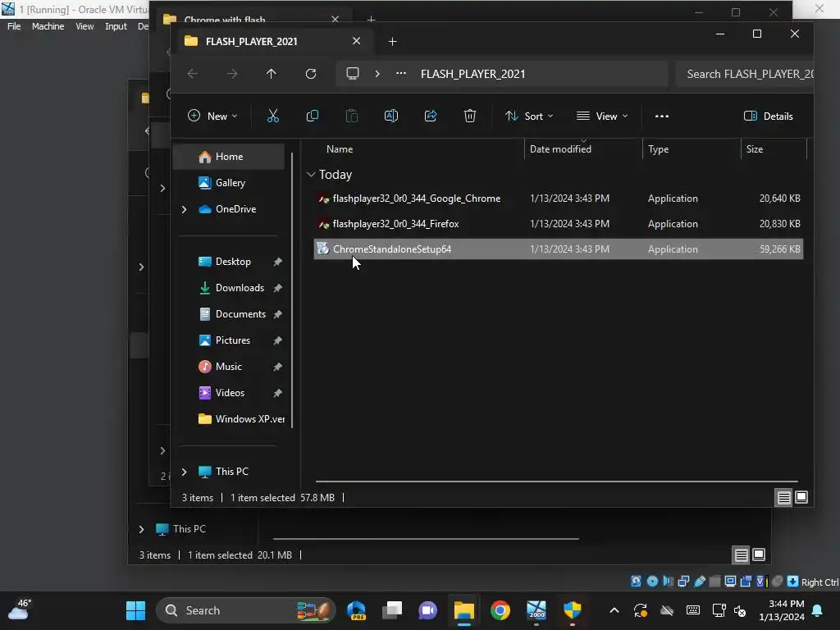
Task: Open Windows Security shield on taskbar
Action: click(x=572, y=610)
